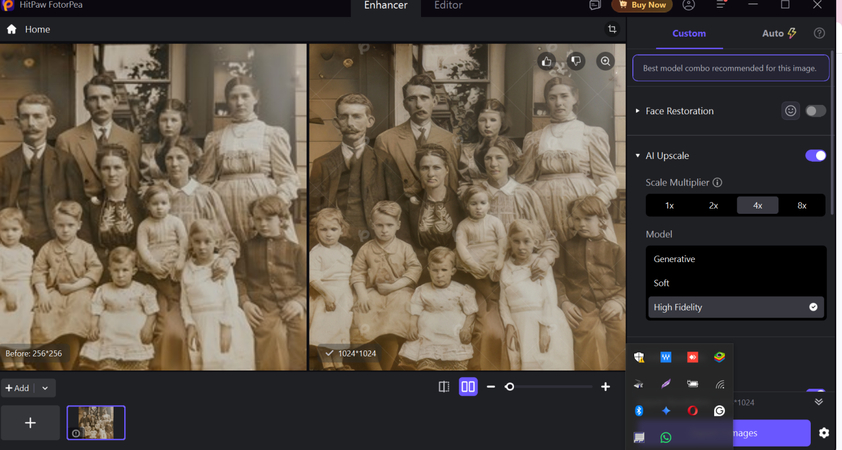The width and height of the screenshot is (842, 450).
Task: Click the Buy Now button
Action: (642, 5)
